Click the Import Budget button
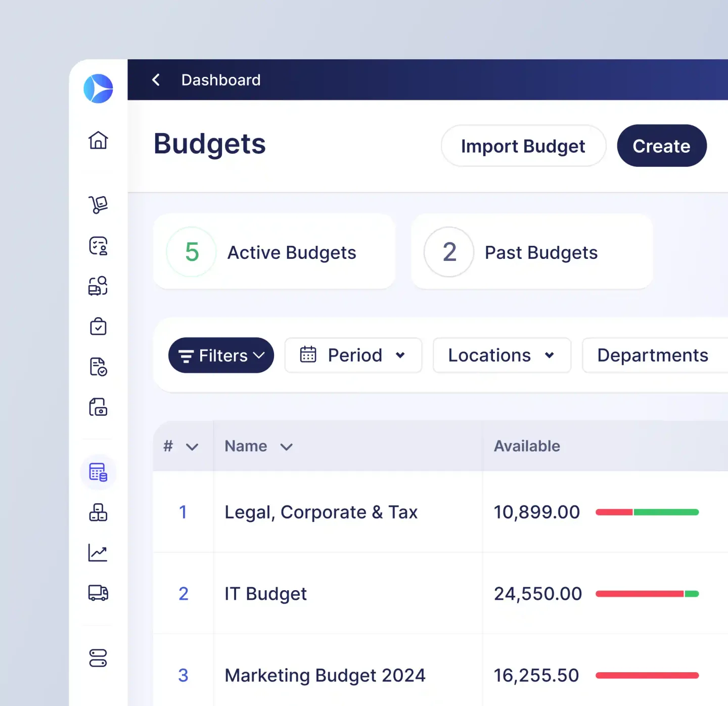Viewport: 728px width, 706px height. (x=523, y=146)
